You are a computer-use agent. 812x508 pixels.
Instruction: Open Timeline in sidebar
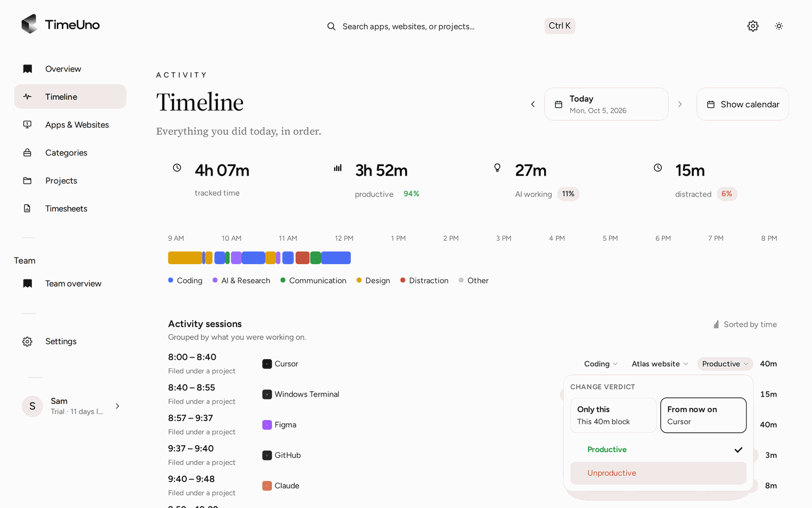point(70,97)
